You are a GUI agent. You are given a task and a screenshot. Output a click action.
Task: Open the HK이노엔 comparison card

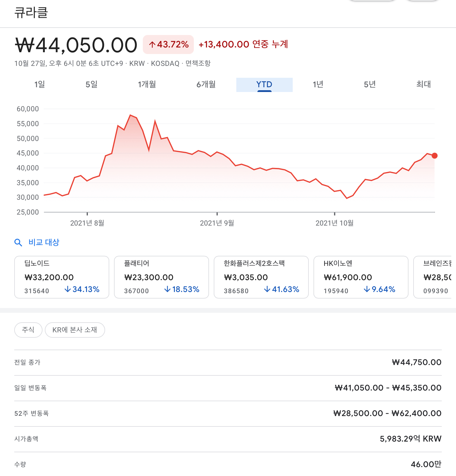(361, 277)
